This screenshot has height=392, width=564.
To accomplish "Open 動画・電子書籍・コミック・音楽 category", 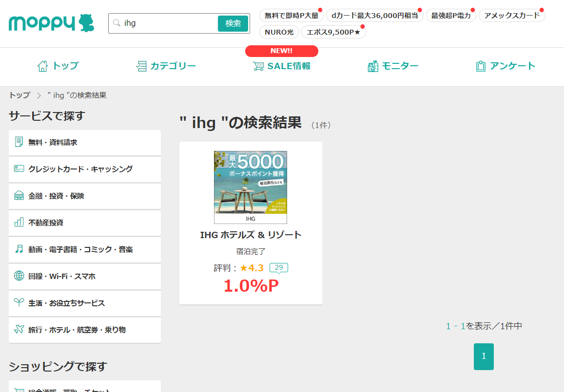I will tap(84, 250).
